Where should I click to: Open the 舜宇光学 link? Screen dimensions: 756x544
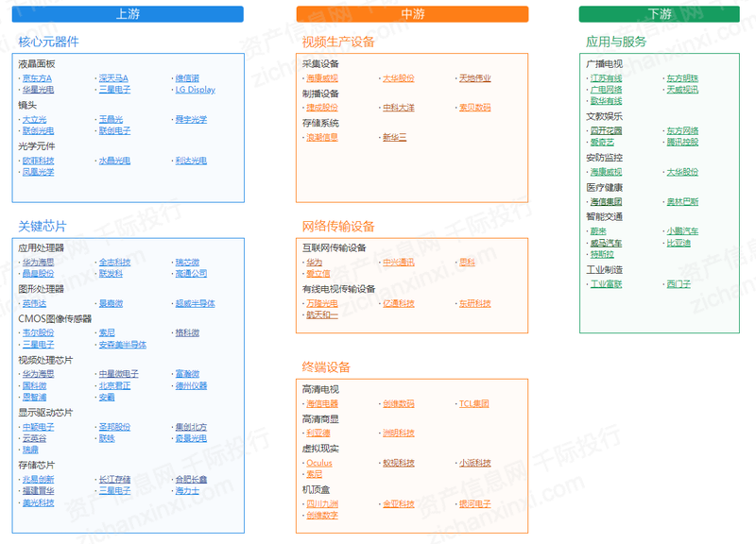[191, 120]
